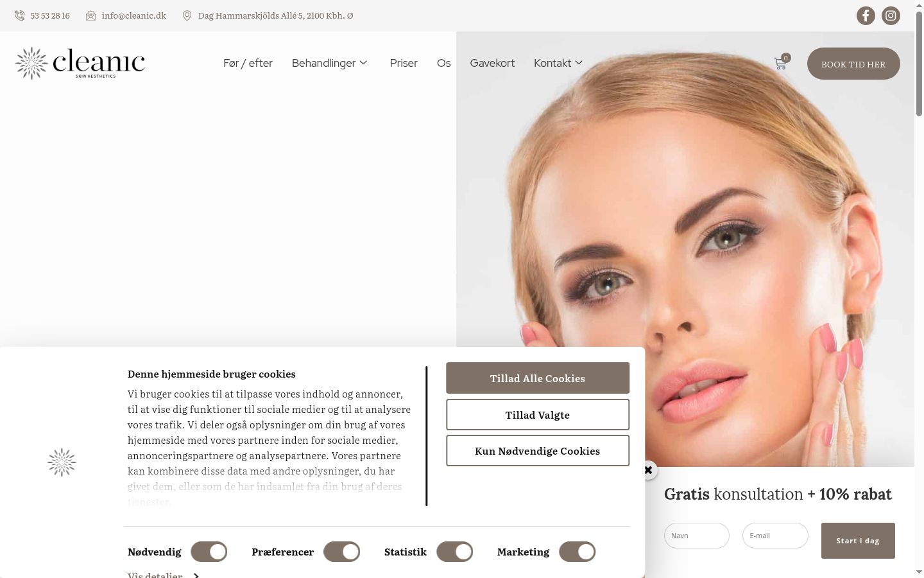Viewport: 924px width, 578px height.
Task: Click the Cleanic starburst logo in cookie banner
Action: [x=62, y=462]
